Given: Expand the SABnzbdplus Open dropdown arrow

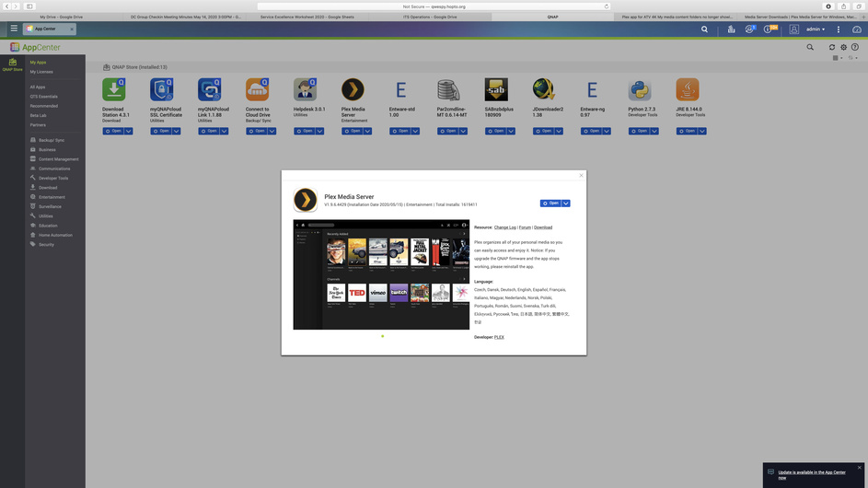Looking at the screenshot, I should pos(511,132).
